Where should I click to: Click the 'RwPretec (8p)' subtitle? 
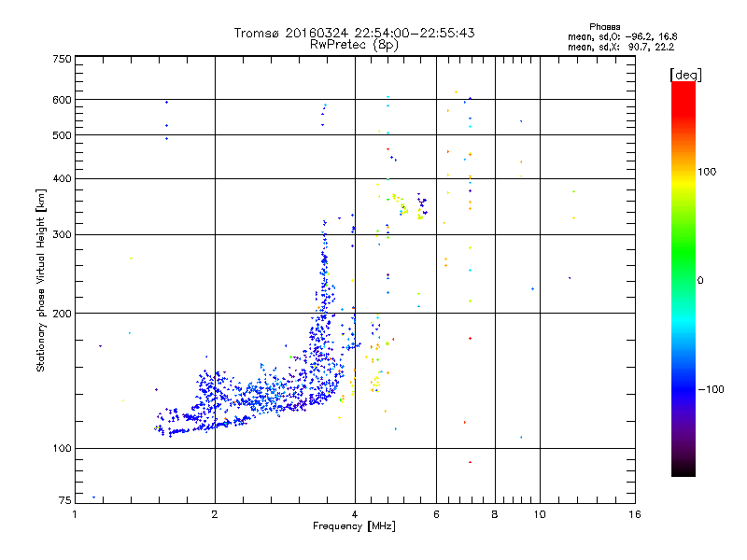coord(354,45)
